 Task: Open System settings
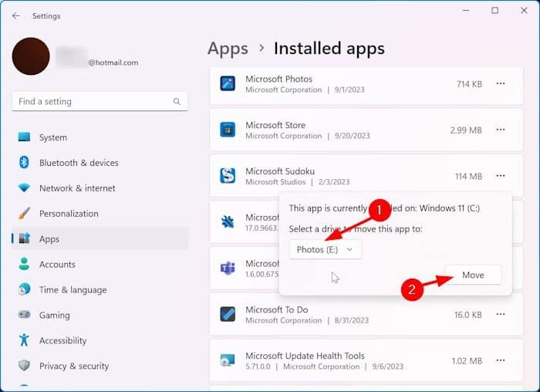(100, 137)
